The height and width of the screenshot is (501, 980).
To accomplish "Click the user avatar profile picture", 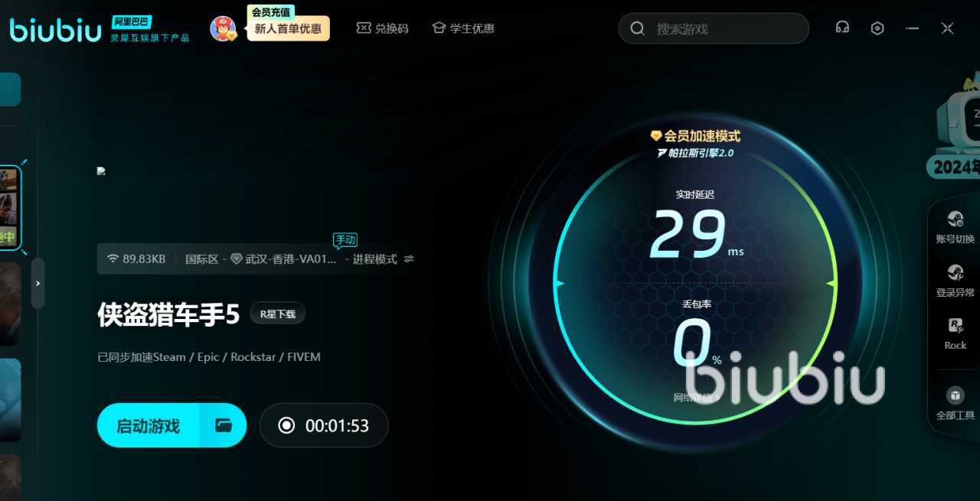I will click(x=222, y=29).
